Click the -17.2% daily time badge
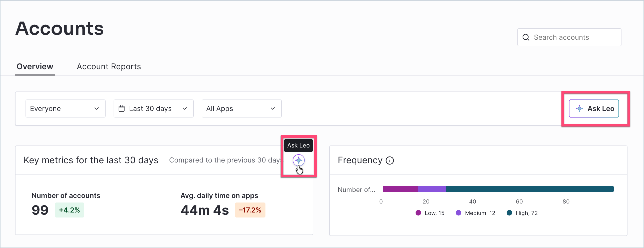The image size is (644, 248). (x=250, y=210)
